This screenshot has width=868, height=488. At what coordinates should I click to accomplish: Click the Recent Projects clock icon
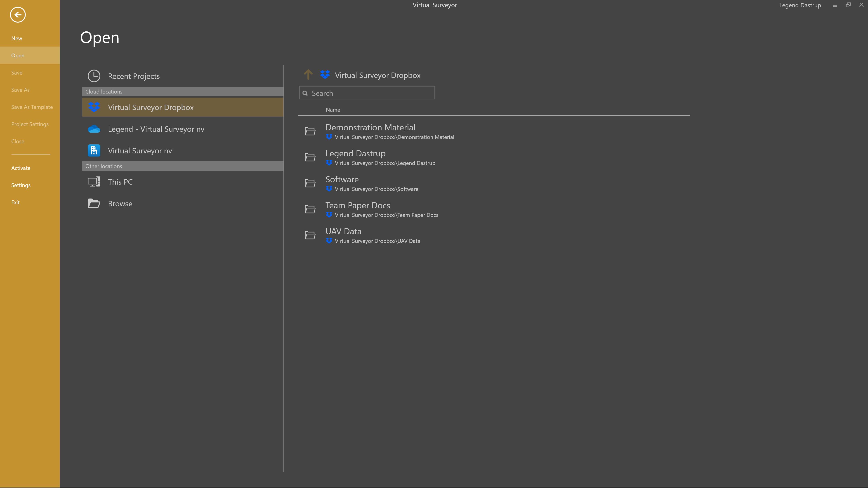[x=94, y=76]
